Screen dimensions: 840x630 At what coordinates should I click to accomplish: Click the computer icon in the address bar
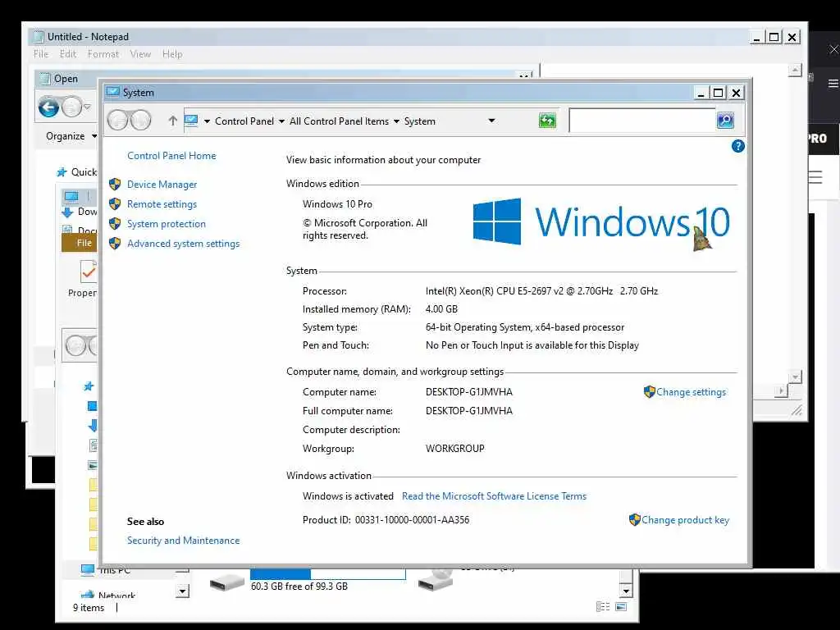tap(191, 121)
